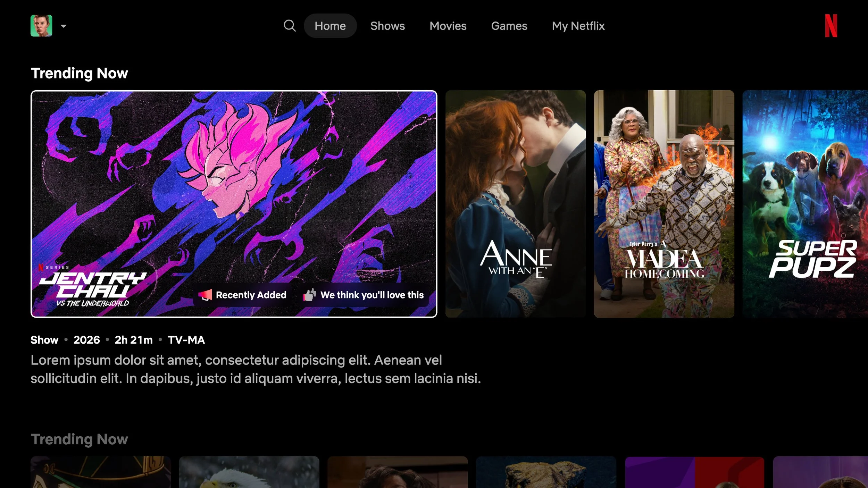Viewport: 868px width, 488px height.
Task: Click the 2026 release year
Action: pos(86,340)
